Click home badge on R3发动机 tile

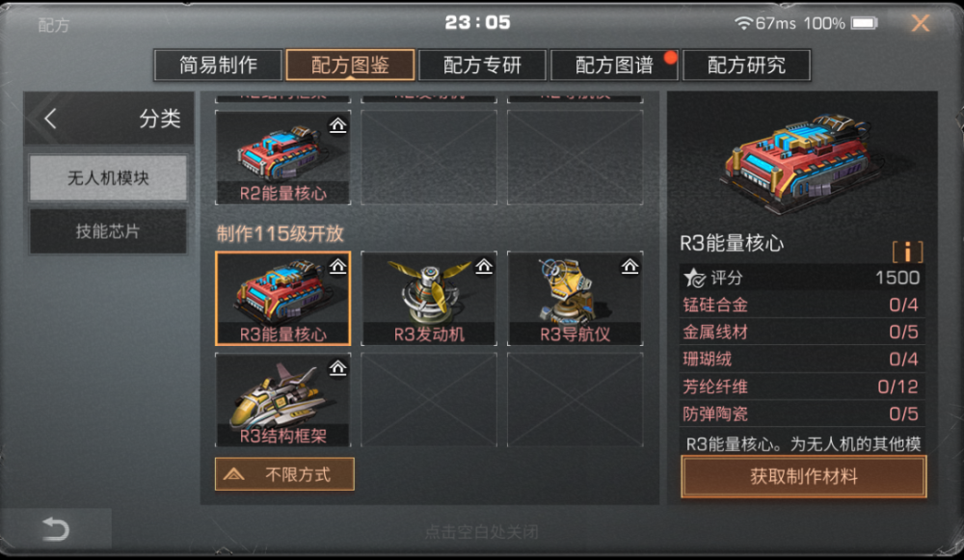485,266
